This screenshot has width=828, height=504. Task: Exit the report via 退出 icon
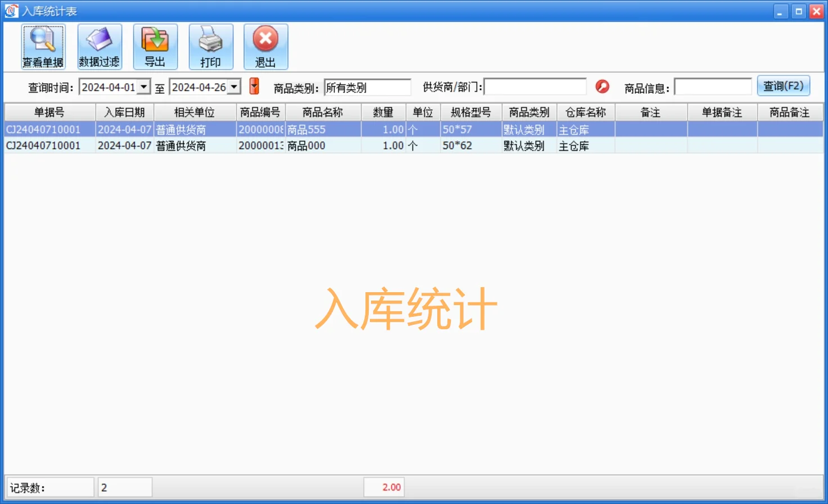point(265,46)
